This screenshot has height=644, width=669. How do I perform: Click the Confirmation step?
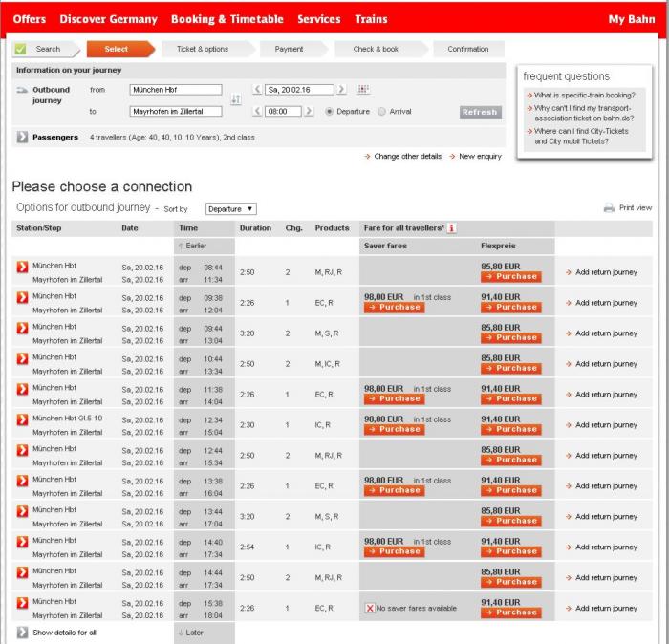[468, 49]
